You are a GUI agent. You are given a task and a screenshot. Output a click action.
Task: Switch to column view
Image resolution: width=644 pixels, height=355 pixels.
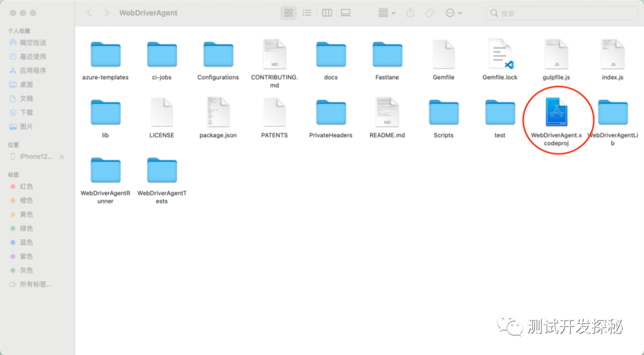[x=327, y=13]
